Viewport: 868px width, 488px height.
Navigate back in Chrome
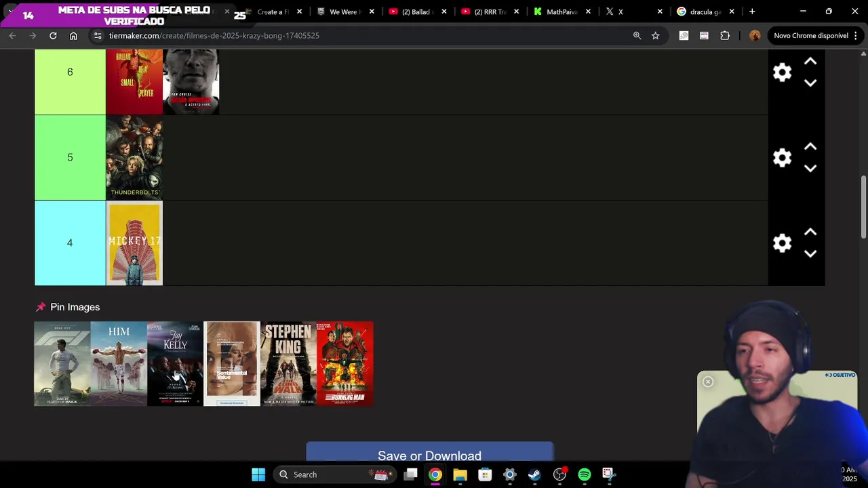pyautogui.click(x=12, y=35)
